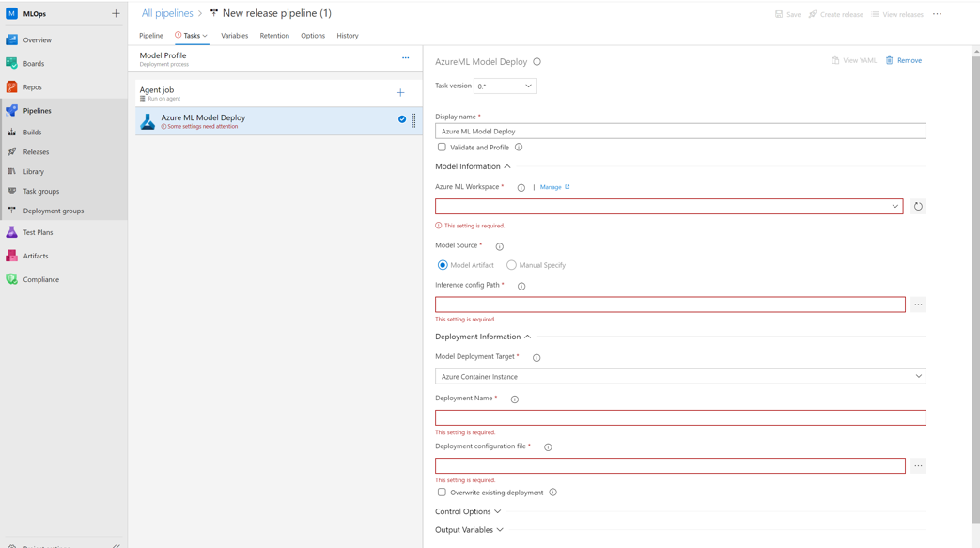Select Manual Specify radio option
Image resolution: width=980 pixels, height=548 pixels.
(x=511, y=265)
